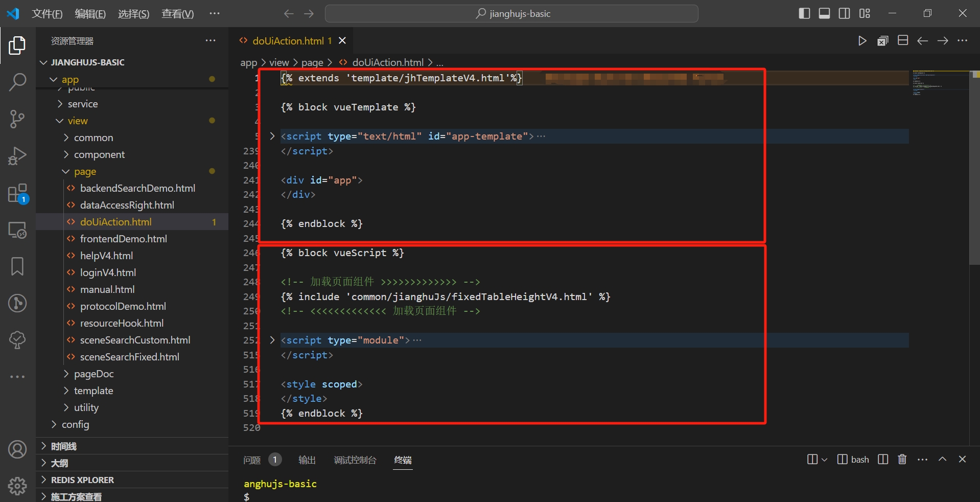Open the Run and Debug view

coord(18,156)
